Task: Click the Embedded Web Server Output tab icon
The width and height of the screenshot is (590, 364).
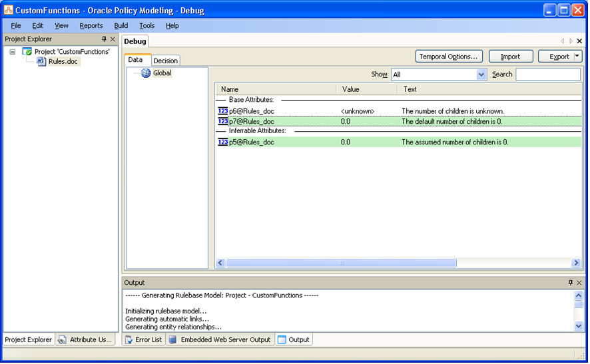Action: click(172, 339)
